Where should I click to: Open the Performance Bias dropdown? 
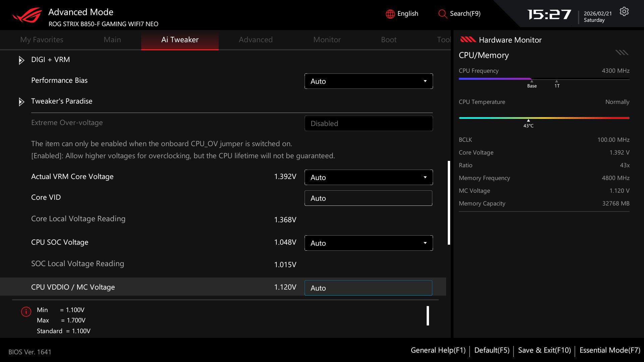369,81
